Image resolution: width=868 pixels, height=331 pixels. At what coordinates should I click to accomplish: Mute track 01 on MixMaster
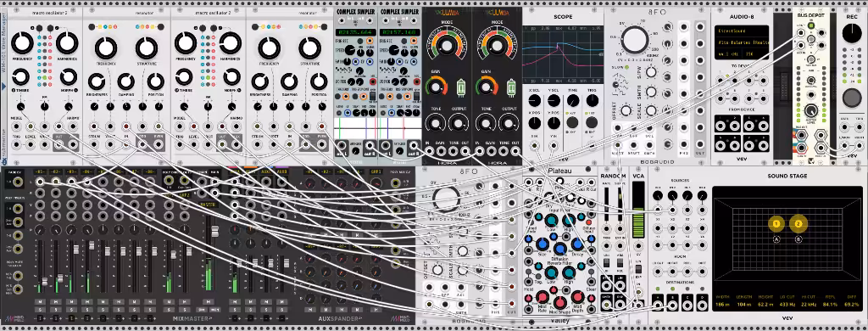pyautogui.click(x=39, y=301)
